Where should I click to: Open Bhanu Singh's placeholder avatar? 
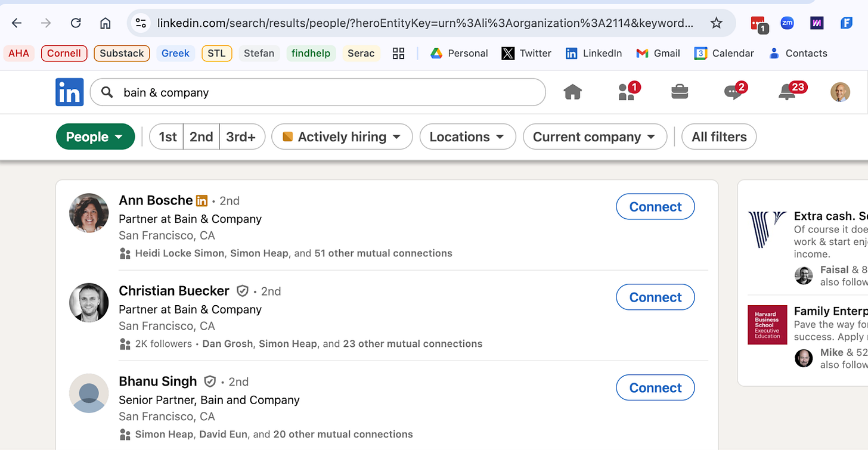89,393
